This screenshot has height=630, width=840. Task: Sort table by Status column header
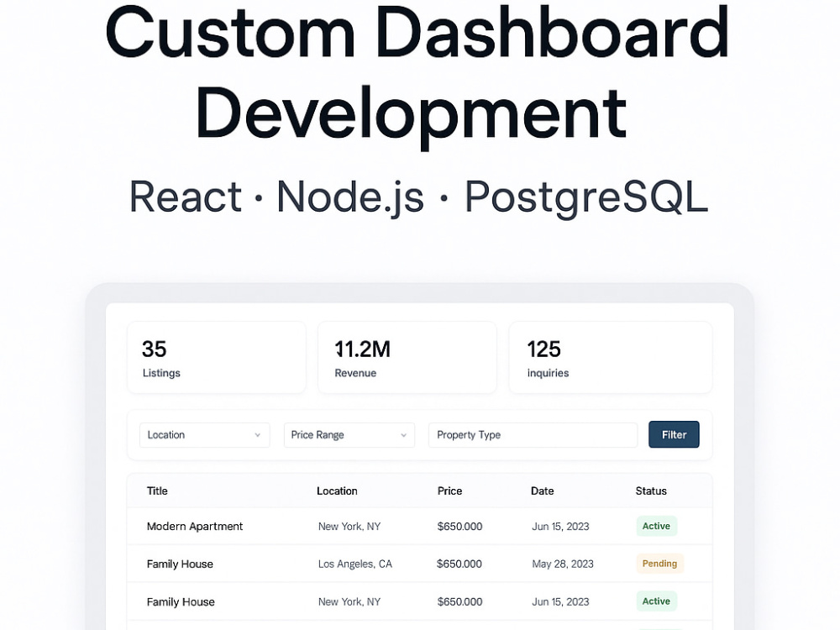coord(651,491)
